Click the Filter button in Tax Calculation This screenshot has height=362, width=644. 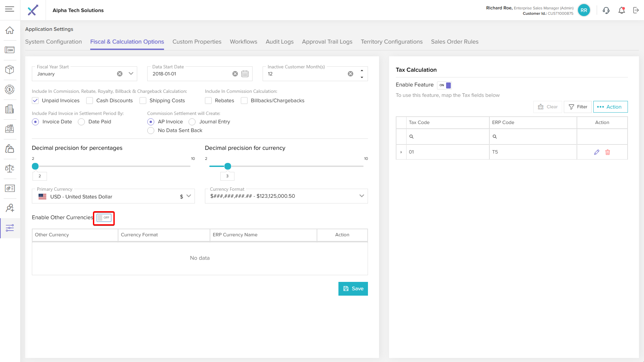pos(578,107)
